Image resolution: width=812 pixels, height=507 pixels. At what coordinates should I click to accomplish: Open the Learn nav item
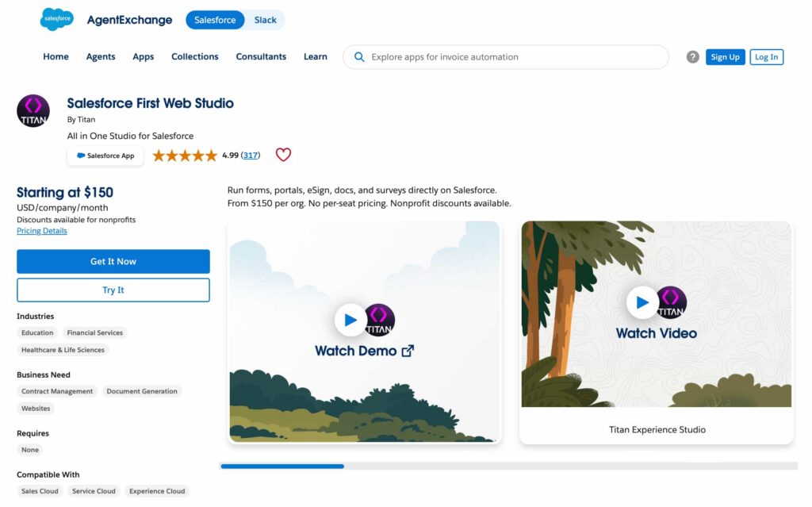click(316, 56)
